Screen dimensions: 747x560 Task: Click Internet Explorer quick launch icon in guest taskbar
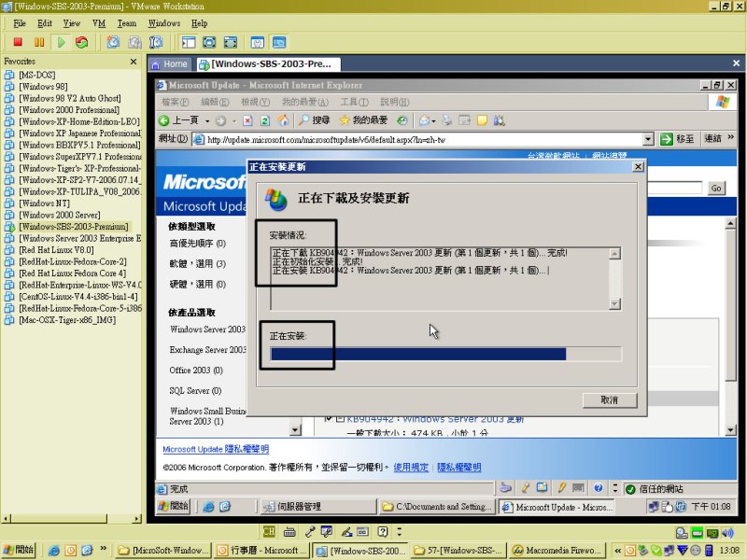point(208,507)
